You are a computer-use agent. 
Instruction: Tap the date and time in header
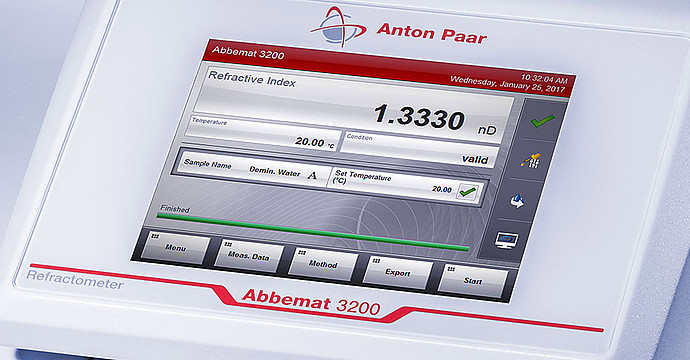(509, 84)
